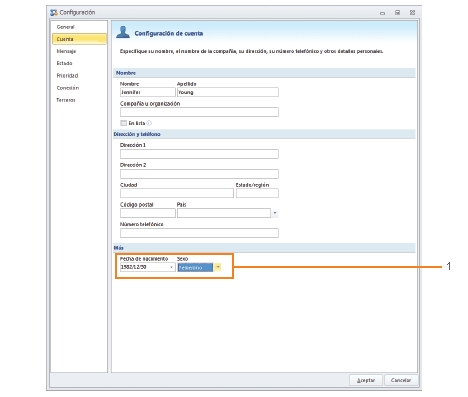
Task: Click the Cancelar button
Action: 401,380
